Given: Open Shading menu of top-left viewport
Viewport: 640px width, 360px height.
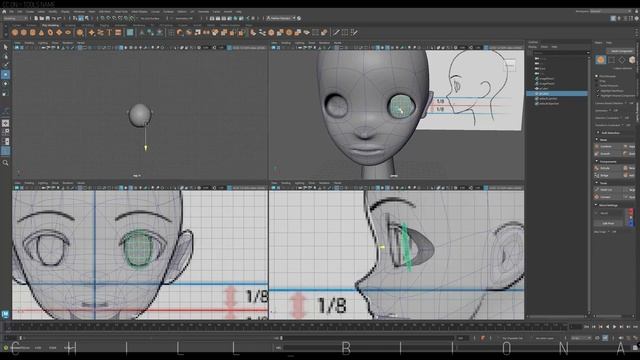Looking at the screenshot, I should (29, 43).
